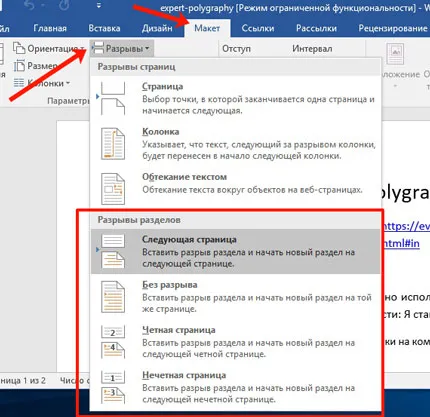Choose the Четная страница break icon
The image size is (430, 417).
tap(113, 342)
